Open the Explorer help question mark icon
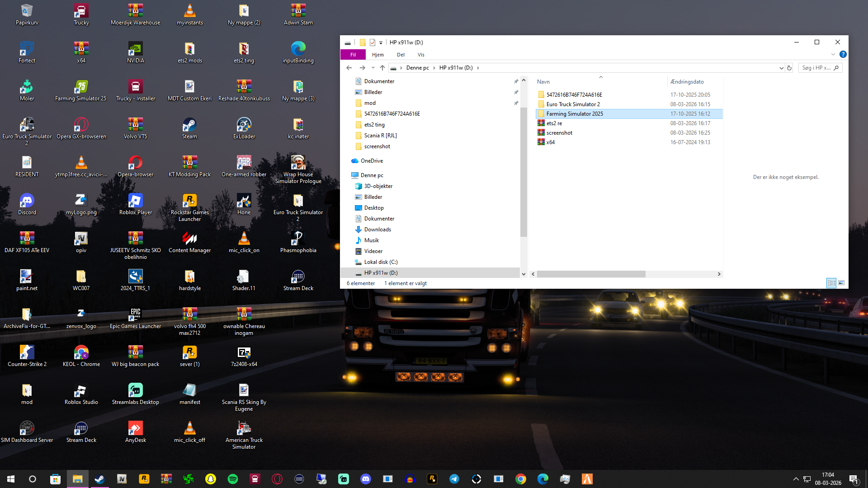The image size is (868, 488). [x=843, y=54]
